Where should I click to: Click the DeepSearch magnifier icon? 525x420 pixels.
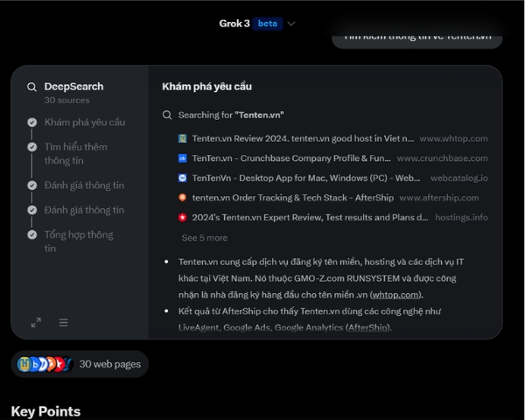click(31, 87)
